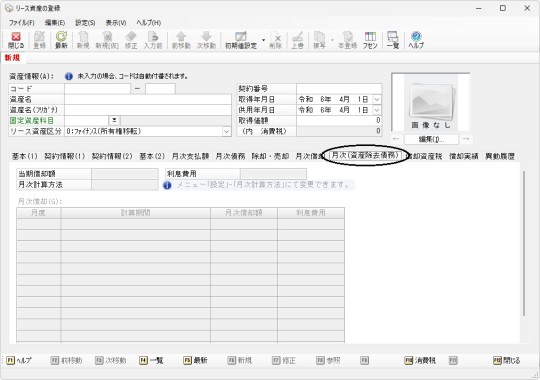Expand the 取得年月日 date dropdown
Image resolution: width=540 pixels, height=380 pixels.
[377, 100]
